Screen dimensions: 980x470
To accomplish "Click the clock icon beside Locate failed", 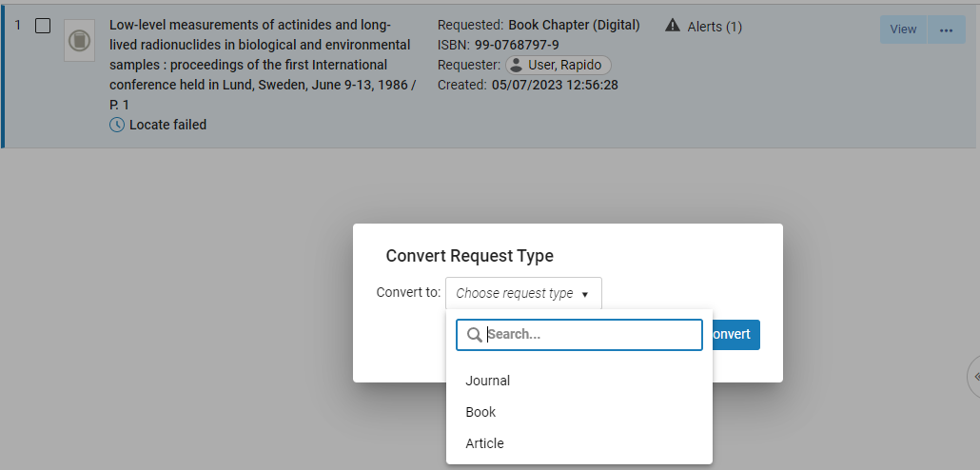I will [117, 125].
